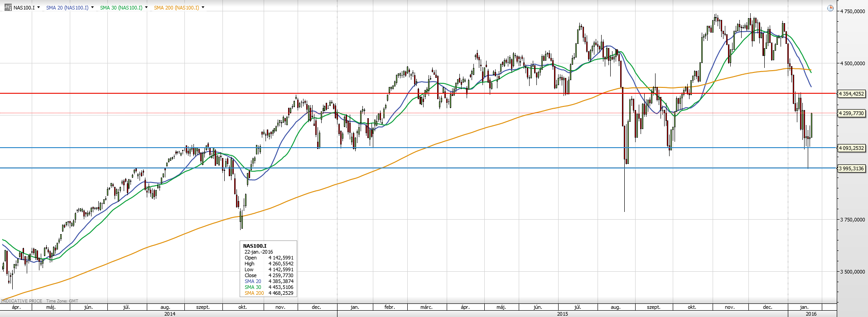This screenshot has width=868, height=317.
Task: Expand the SMA 20 indicator dropdown arrow
Action: (92, 8)
